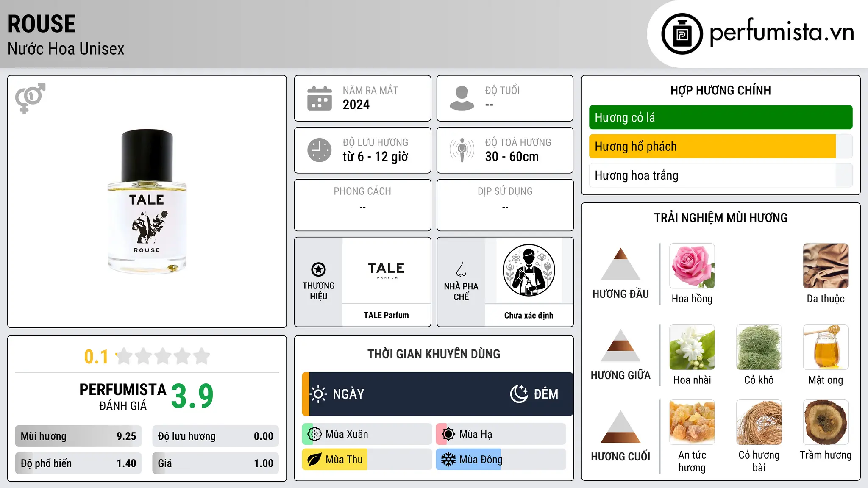The image size is (868, 488).
Task: Click the clock icon beside Độ lưu hương
Action: 320,150
